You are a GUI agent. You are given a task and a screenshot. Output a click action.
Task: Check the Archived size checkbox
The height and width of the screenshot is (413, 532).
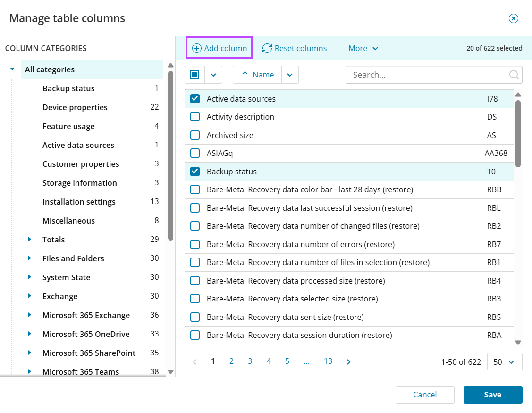coord(195,135)
